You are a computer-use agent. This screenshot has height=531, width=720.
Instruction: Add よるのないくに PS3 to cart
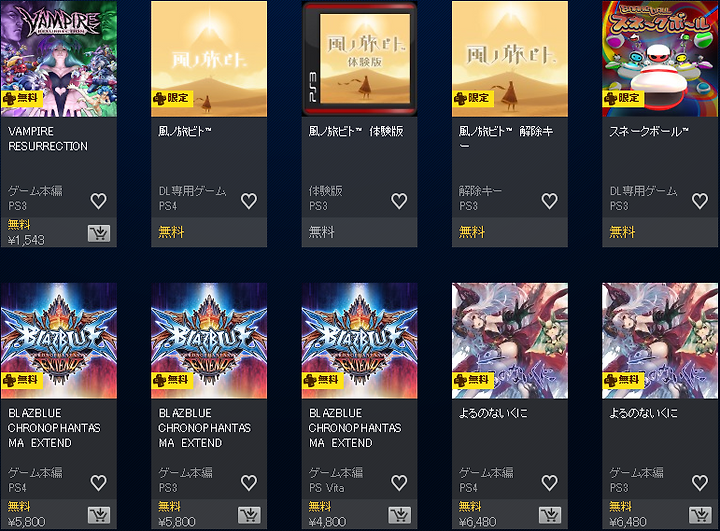[700, 515]
